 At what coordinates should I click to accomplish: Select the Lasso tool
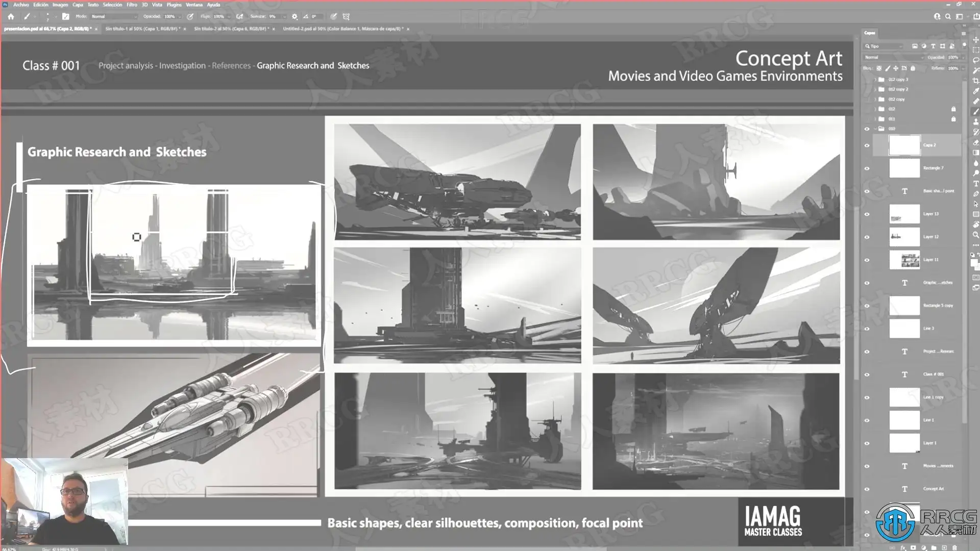click(976, 60)
